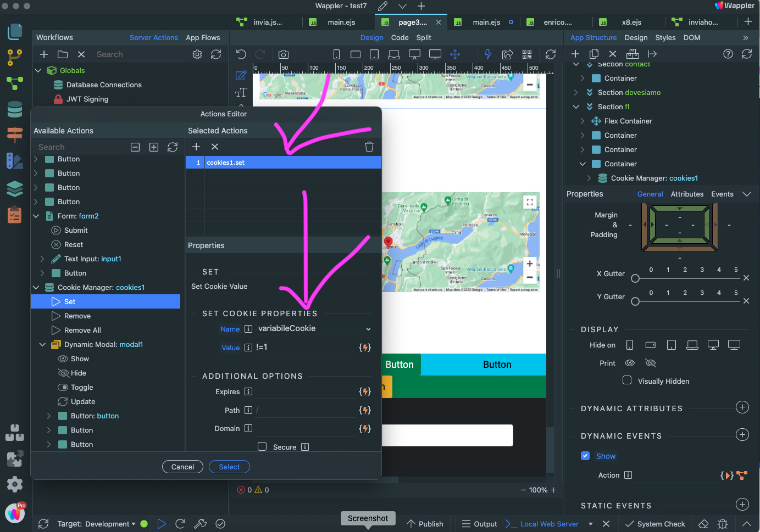Screen dimensions: 760x532
Task: Add a new item in App Structure toolbar
Action: tap(575, 54)
